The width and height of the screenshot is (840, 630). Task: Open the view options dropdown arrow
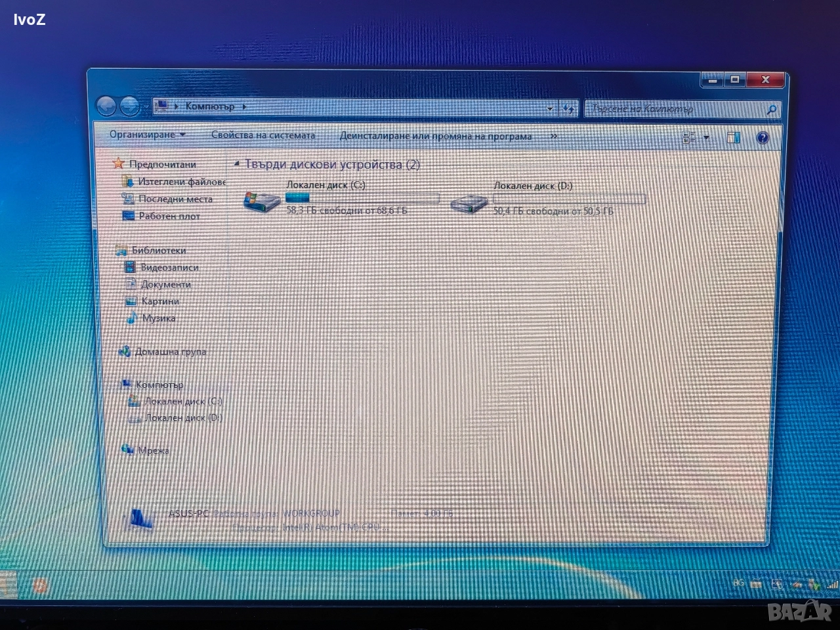pos(706,138)
